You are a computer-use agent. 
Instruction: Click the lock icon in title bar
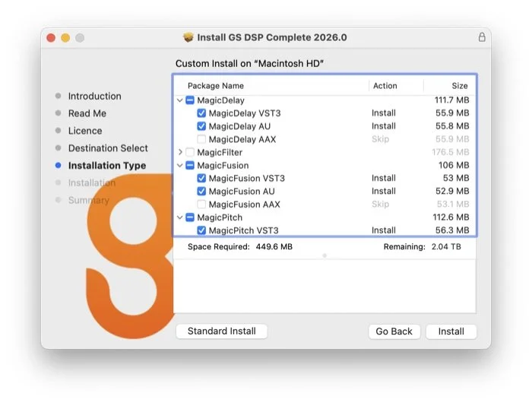(x=482, y=37)
